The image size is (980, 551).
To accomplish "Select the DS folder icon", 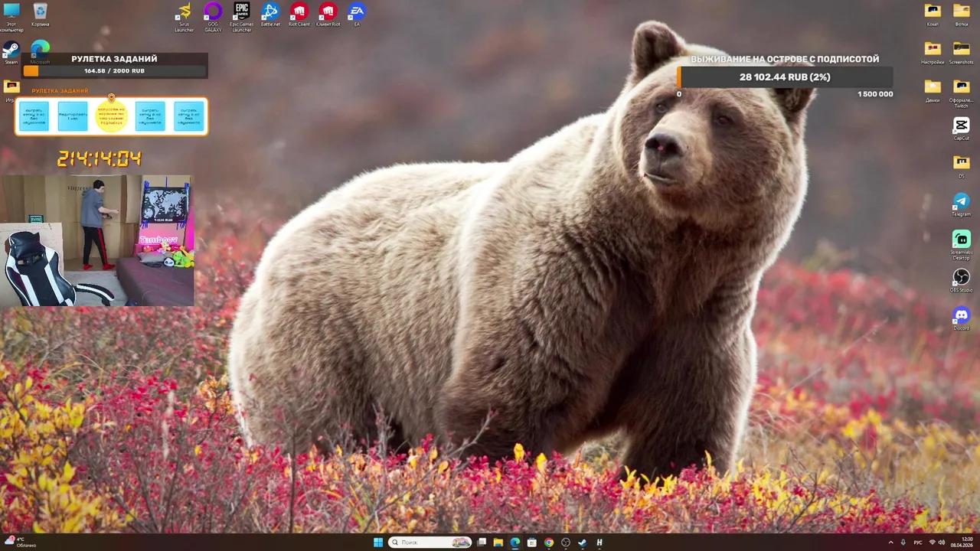I will click(962, 167).
